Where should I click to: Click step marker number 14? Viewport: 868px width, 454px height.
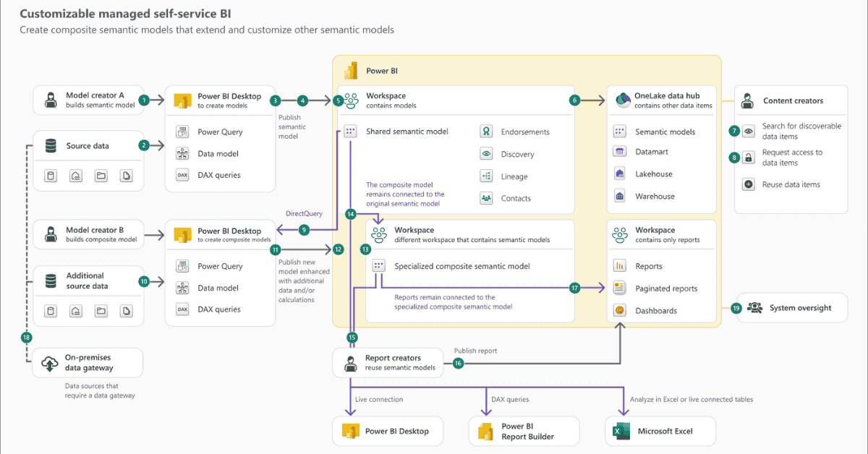[352, 214]
